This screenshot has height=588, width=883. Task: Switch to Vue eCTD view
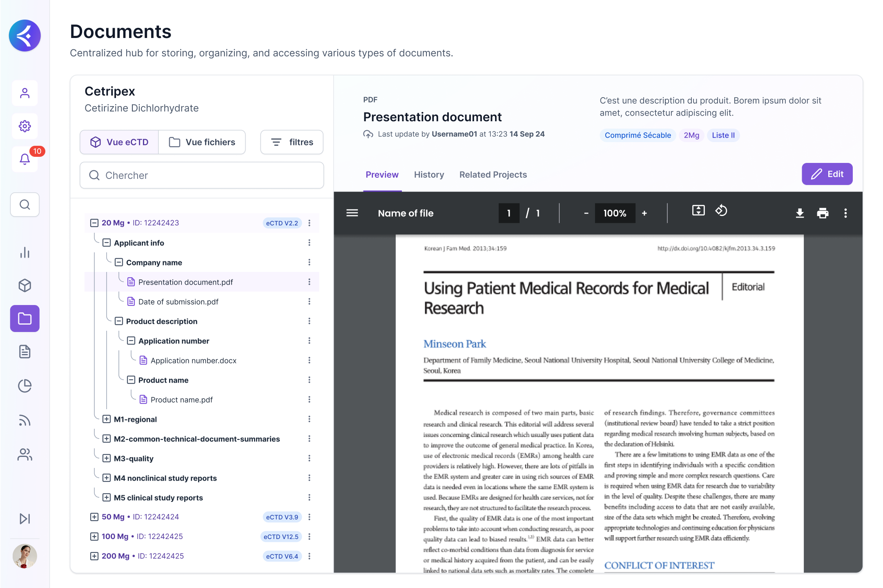(x=119, y=142)
